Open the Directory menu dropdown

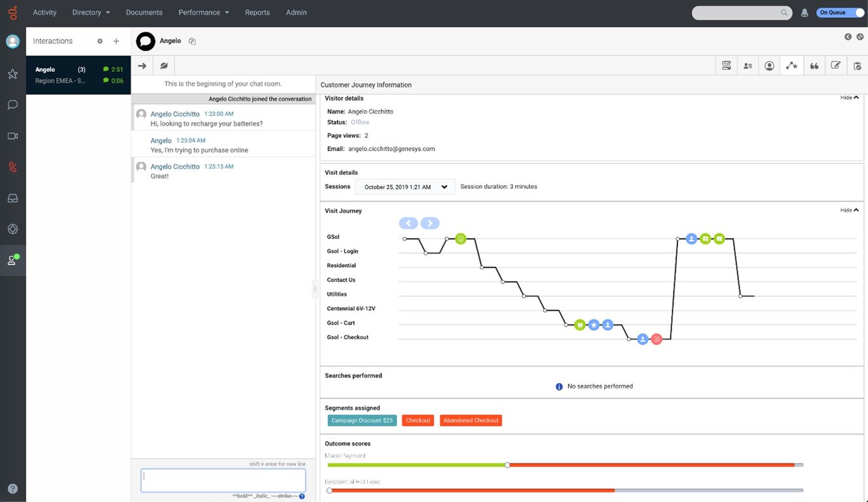(x=90, y=12)
